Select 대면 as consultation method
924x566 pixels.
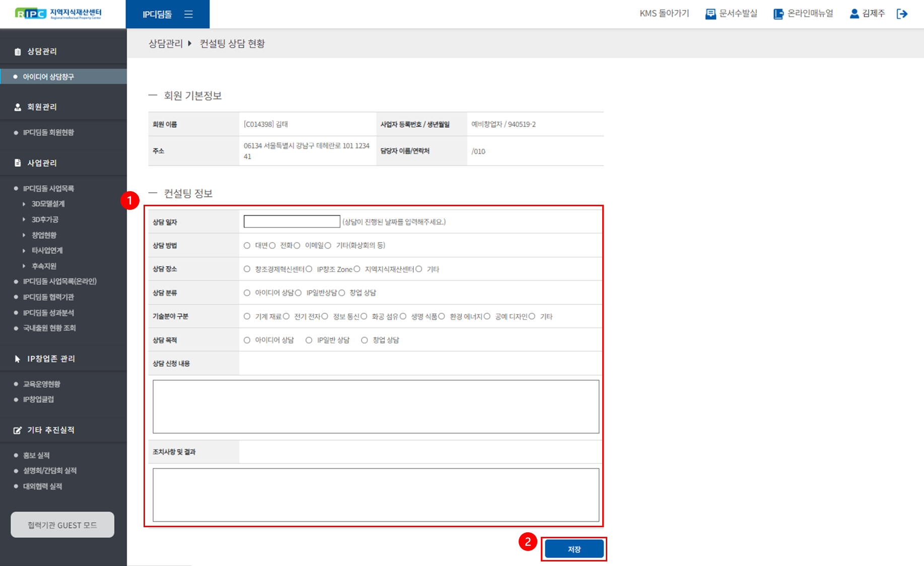(247, 246)
